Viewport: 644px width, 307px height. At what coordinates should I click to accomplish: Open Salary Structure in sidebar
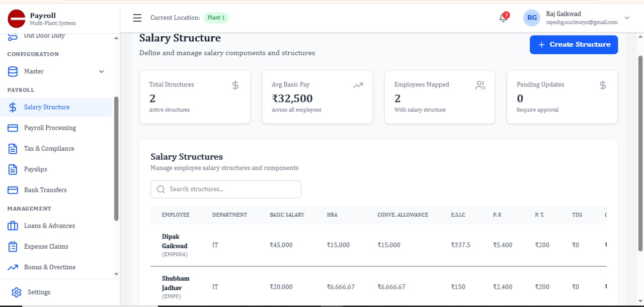point(47,107)
